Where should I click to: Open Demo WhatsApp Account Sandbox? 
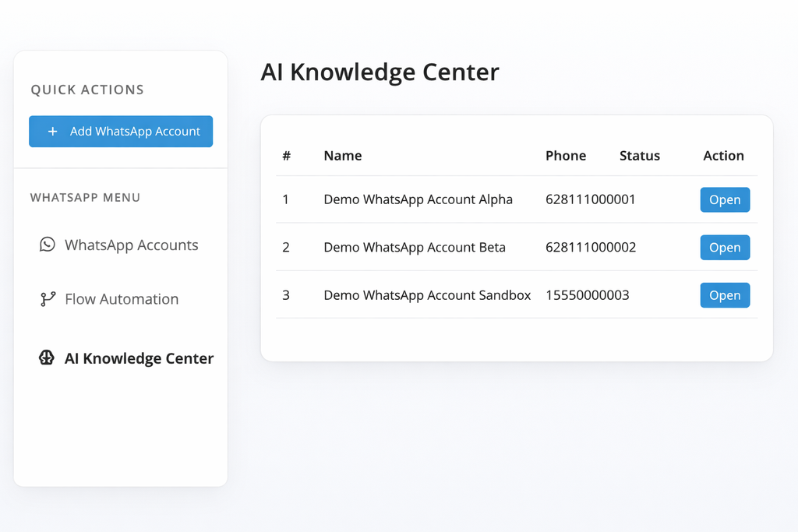click(x=725, y=295)
